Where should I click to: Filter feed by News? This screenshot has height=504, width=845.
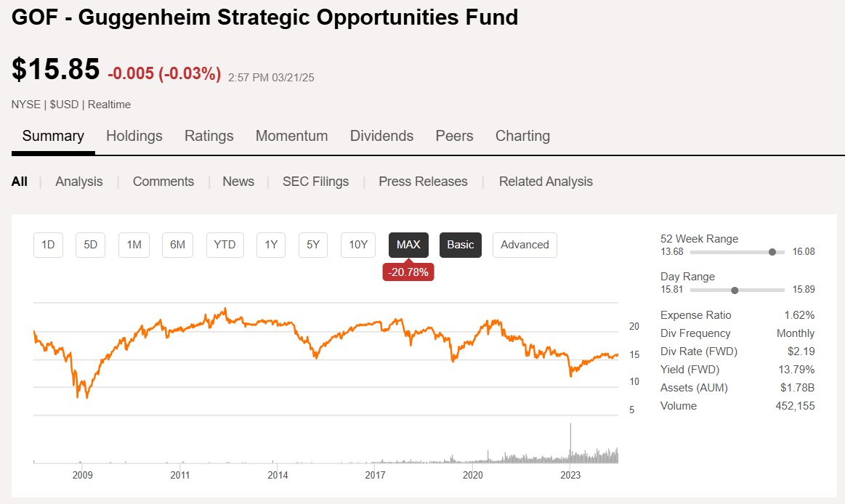pyautogui.click(x=238, y=182)
